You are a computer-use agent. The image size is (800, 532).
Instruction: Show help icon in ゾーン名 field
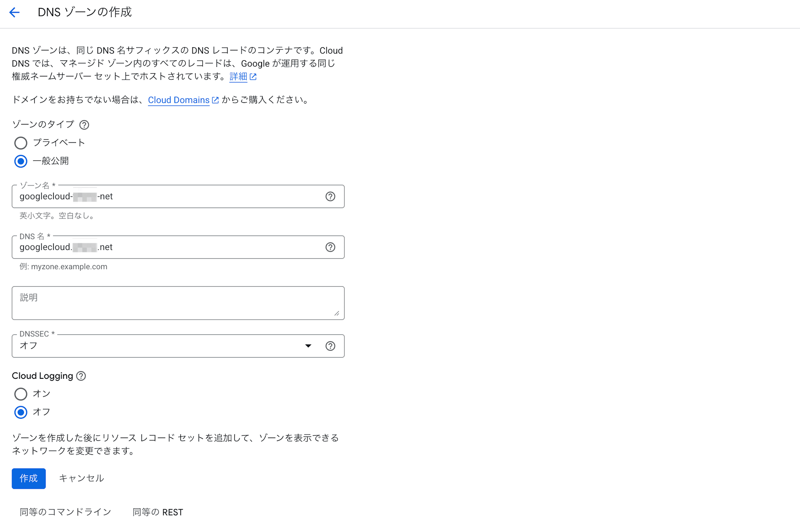click(330, 196)
